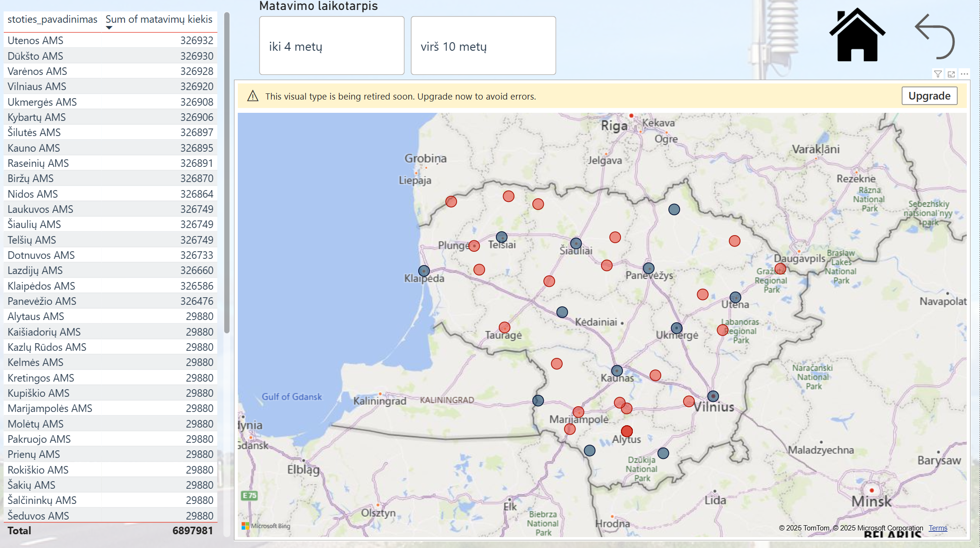Click Sum of matavimų kiekis column header

[159, 19]
